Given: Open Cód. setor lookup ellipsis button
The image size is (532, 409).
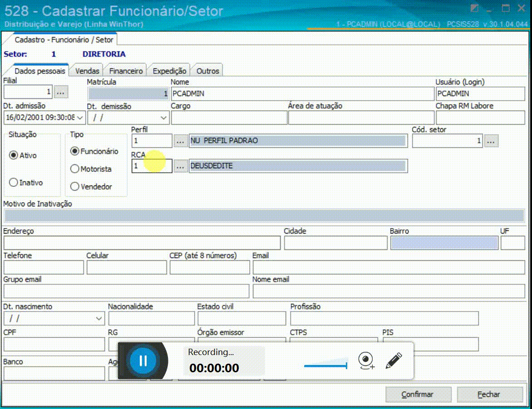Looking at the screenshot, I should pyautogui.click(x=491, y=141).
